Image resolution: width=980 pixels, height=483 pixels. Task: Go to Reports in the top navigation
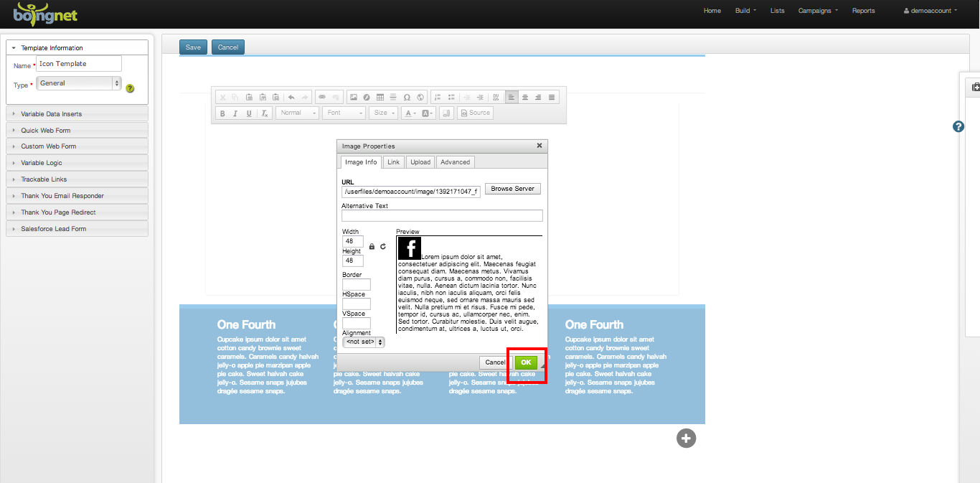click(x=863, y=11)
